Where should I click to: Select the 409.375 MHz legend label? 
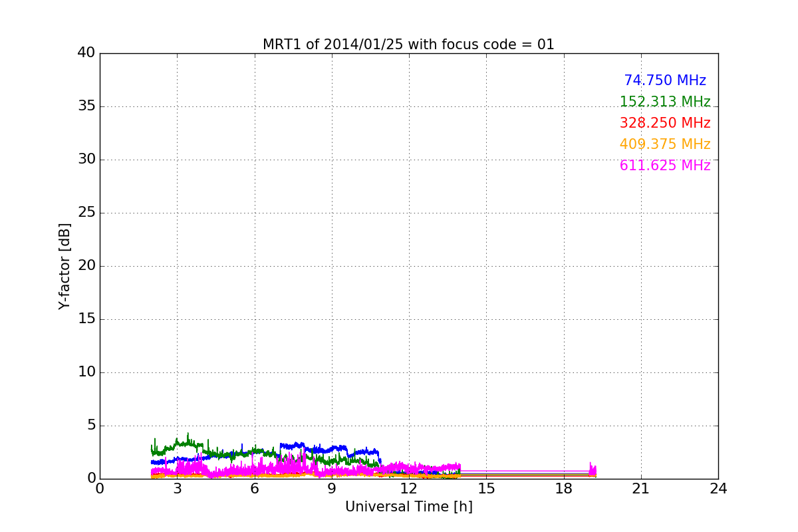[x=665, y=144]
